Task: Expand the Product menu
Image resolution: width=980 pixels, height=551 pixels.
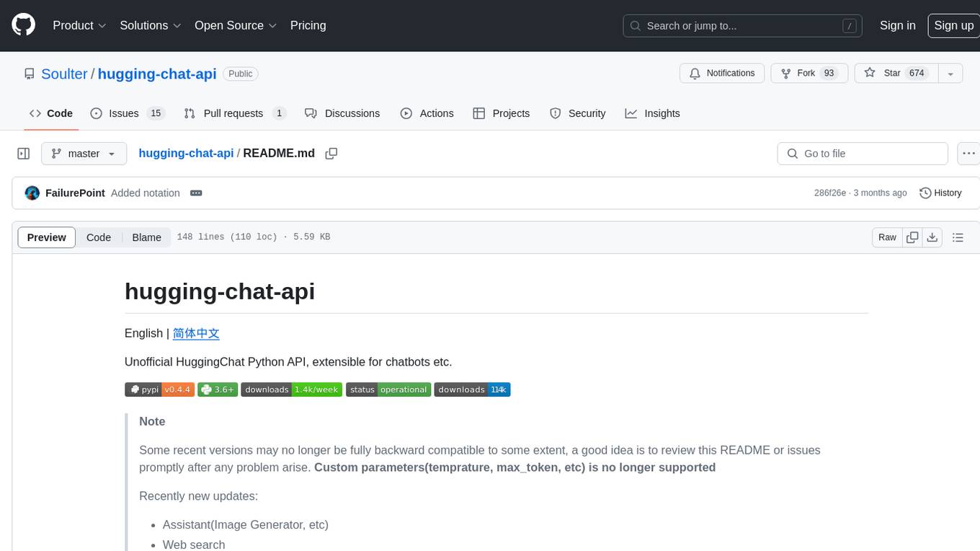Action: click(79, 25)
